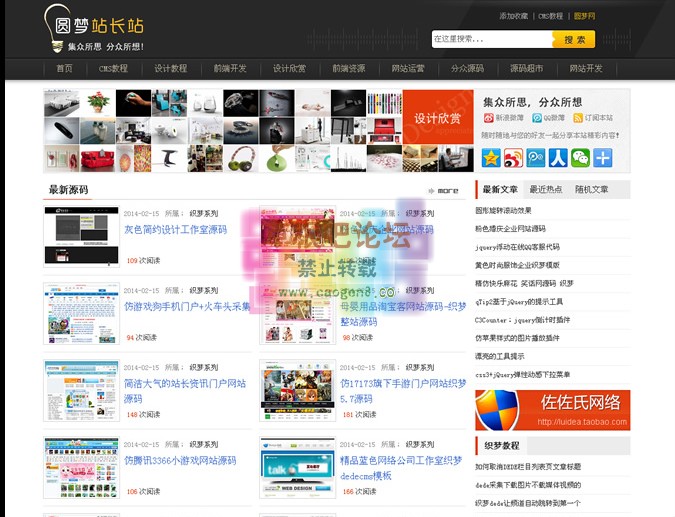Screen dimensions: 675x517
Task: Open the CMS教程 top bar link
Action: 551,16
